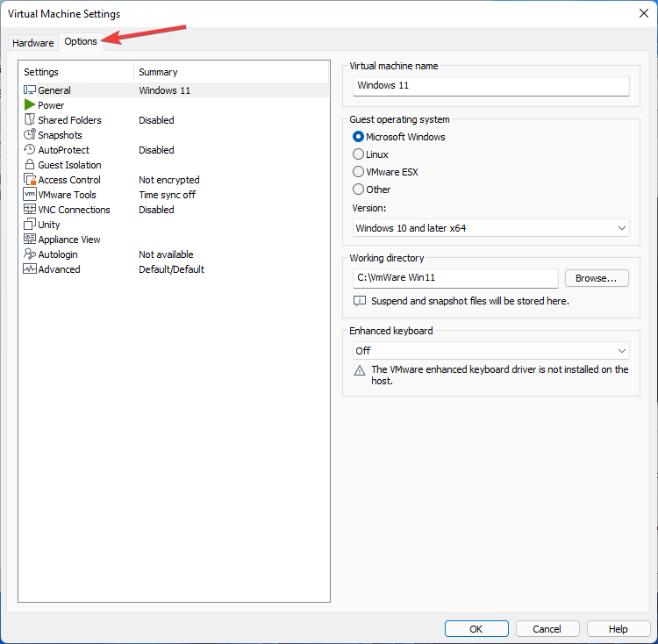Click the Snapshots clock icon

(29, 134)
